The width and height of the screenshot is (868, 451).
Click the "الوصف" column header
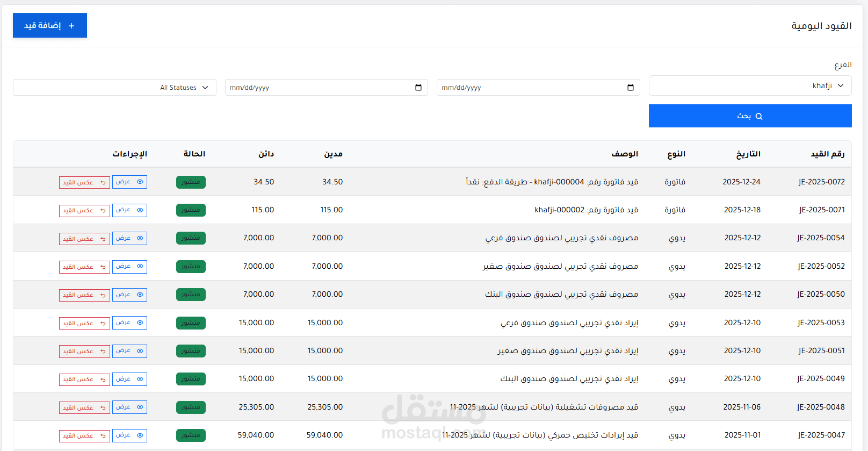[625, 154]
